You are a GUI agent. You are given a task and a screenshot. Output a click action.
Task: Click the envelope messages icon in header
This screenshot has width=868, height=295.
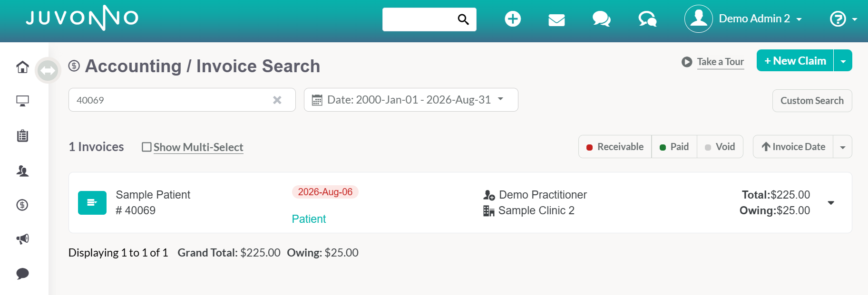556,19
